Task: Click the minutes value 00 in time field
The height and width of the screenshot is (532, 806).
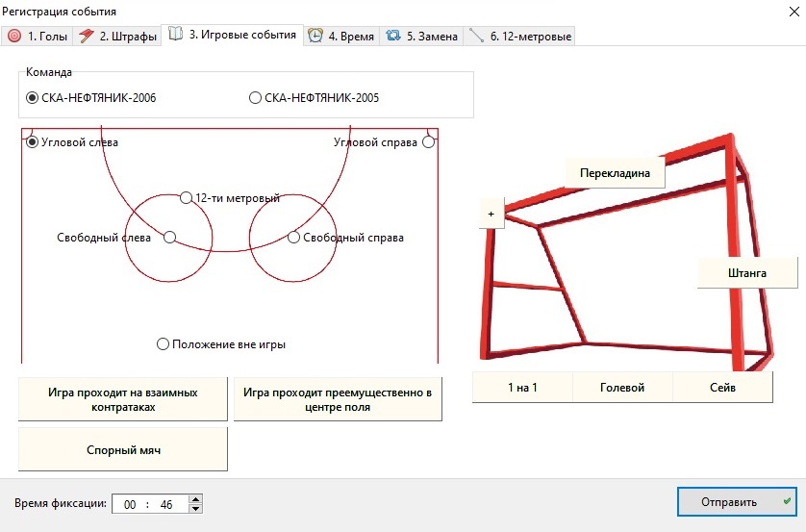Action: click(x=130, y=504)
